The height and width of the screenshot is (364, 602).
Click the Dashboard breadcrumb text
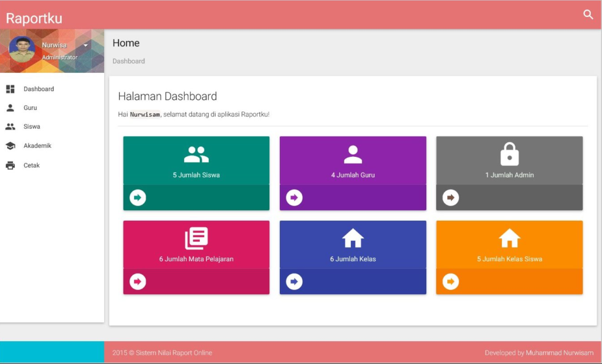[x=128, y=61]
